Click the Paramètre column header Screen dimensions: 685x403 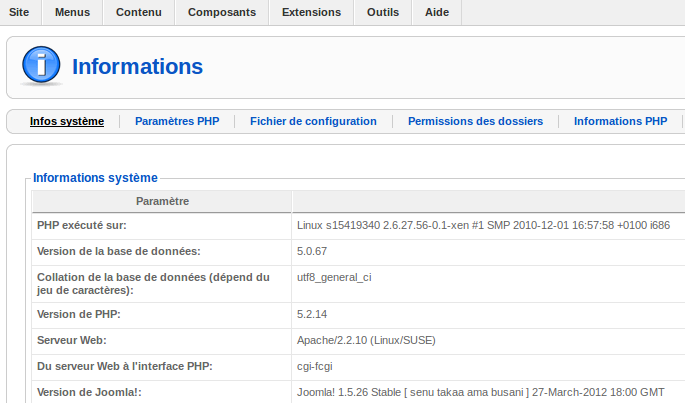pos(163,201)
